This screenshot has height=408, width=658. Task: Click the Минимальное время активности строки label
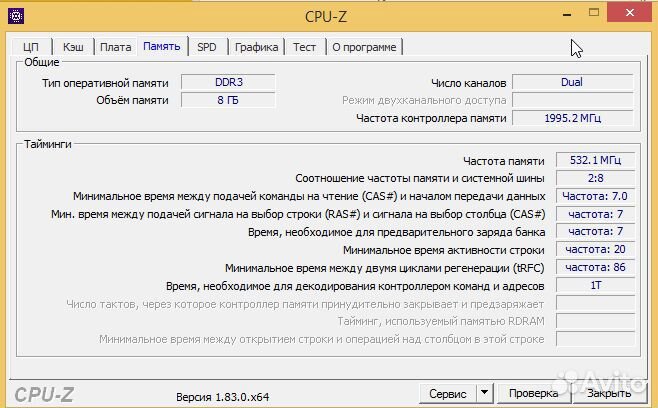444,250
